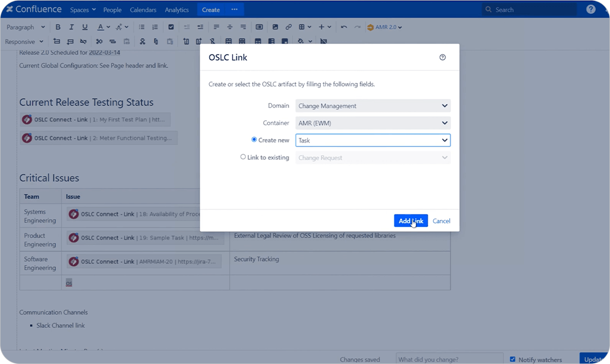Insert a task checkbox list
The image size is (610, 364).
(x=171, y=27)
